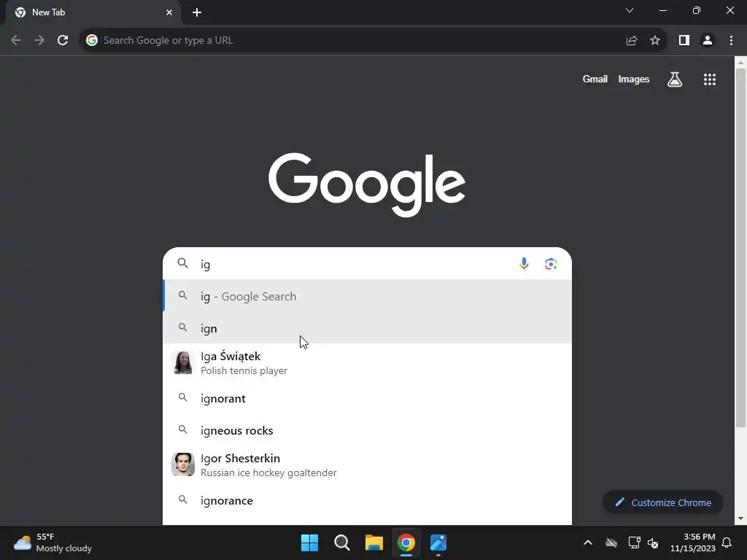Select the 'ign' suggestion
The width and height of the screenshot is (747, 560).
point(368,328)
